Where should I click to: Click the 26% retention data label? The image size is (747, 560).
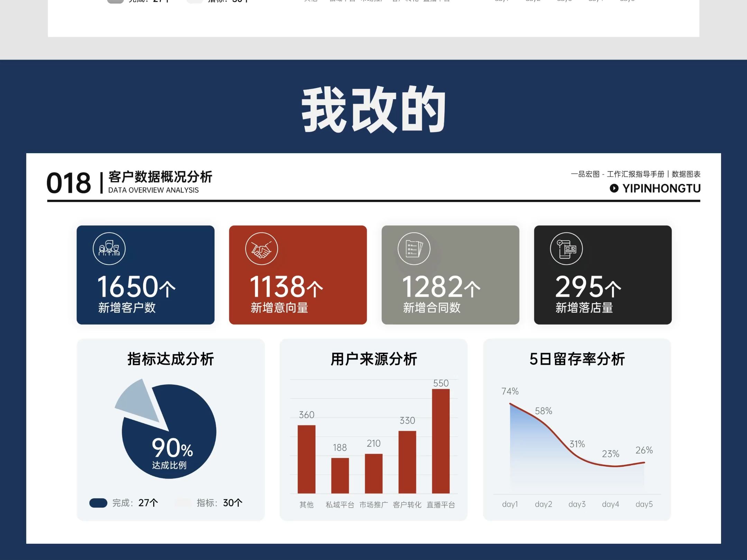(x=644, y=450)
